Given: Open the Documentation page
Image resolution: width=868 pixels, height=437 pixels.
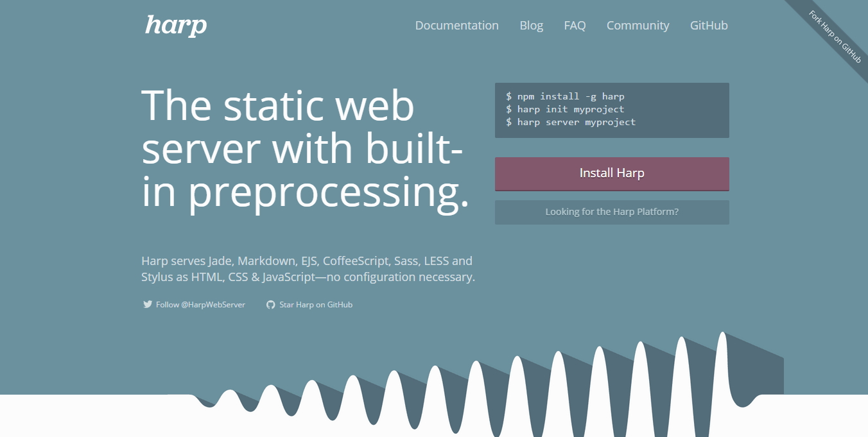Looking at the screenshot, I should [456, 26].
